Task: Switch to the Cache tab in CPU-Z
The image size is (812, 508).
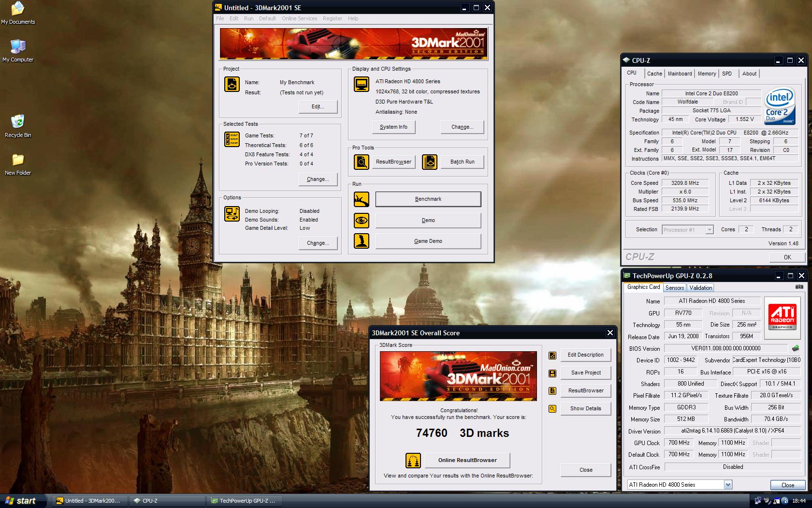Action: [654, 74]
